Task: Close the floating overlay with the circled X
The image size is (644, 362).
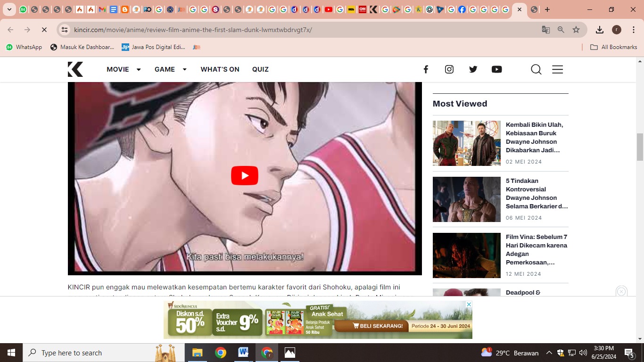Action: [621, 292]
